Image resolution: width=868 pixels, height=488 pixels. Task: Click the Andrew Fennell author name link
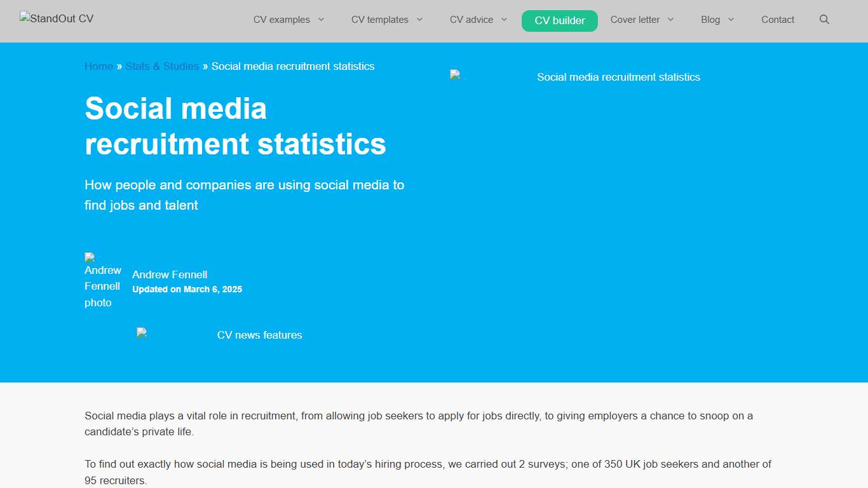pyautogui.click(x=169, y=274)
